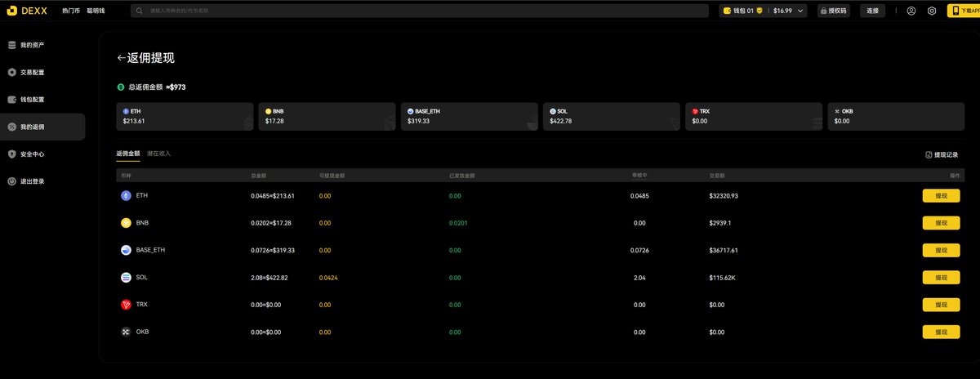980x379 pixels.
Task: Click ETH coin icon in table row
Action: tap(126, 195)
